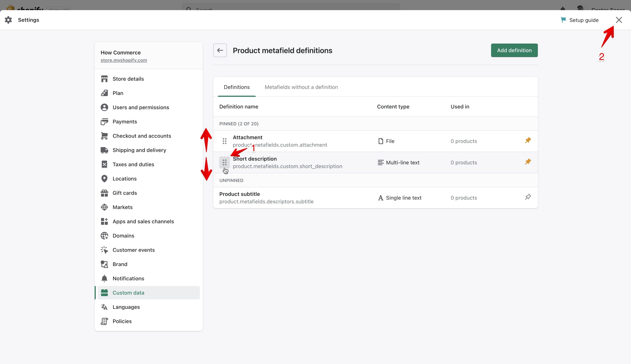Open Apps and sales channels

click(149, 221)
